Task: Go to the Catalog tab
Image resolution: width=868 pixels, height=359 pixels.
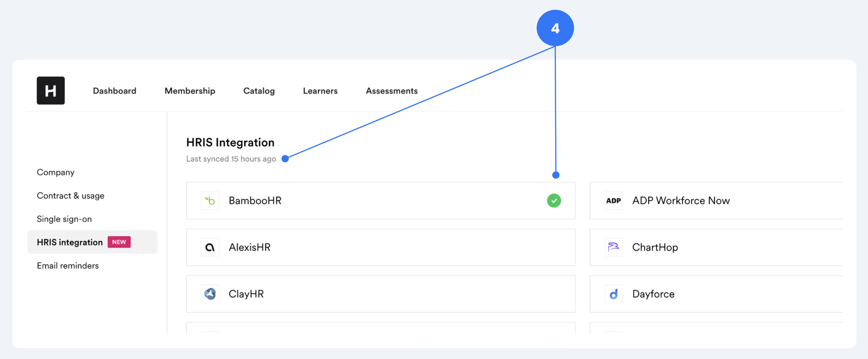Action: click(x=259, y=91)
